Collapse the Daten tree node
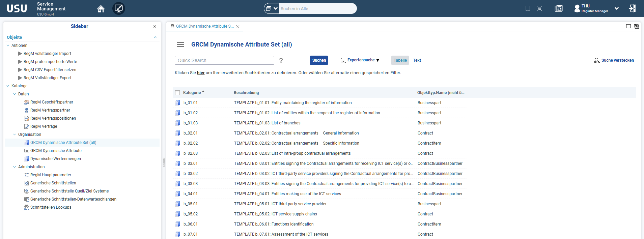Image resolution: width=644 pixels, height=239 pixels. (15, 94)
